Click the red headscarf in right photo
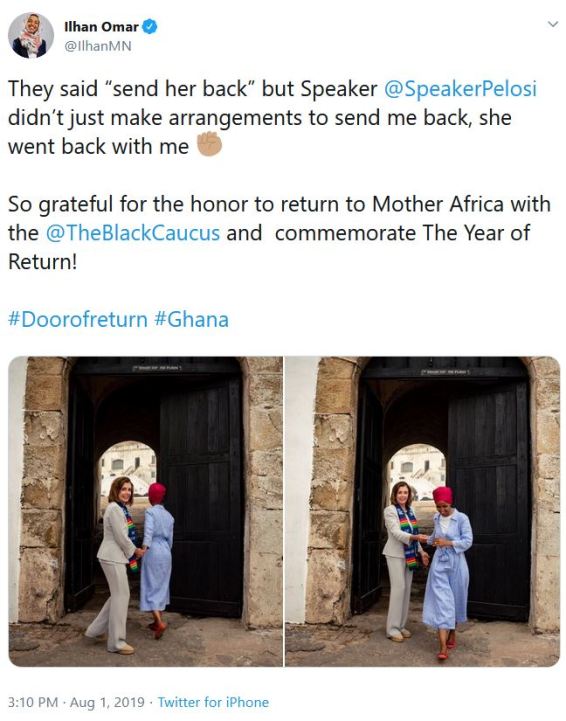 click(x=443, y=496)
